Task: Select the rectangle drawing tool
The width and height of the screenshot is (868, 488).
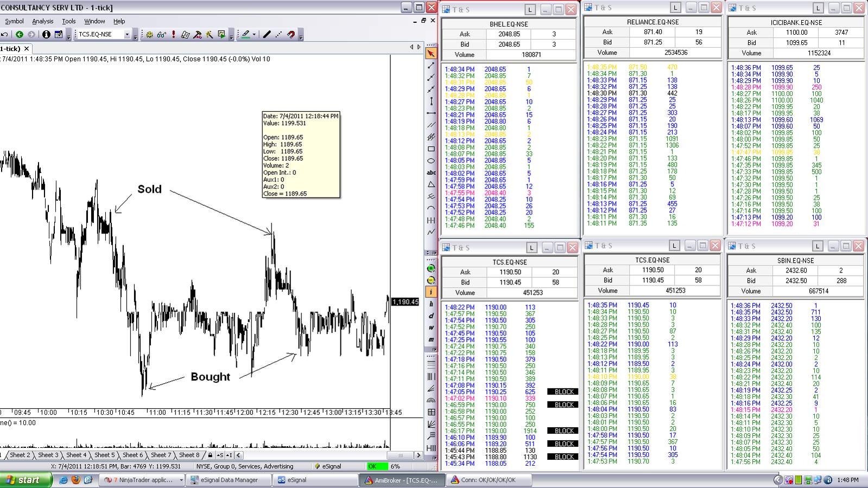Action: [431, 149]
